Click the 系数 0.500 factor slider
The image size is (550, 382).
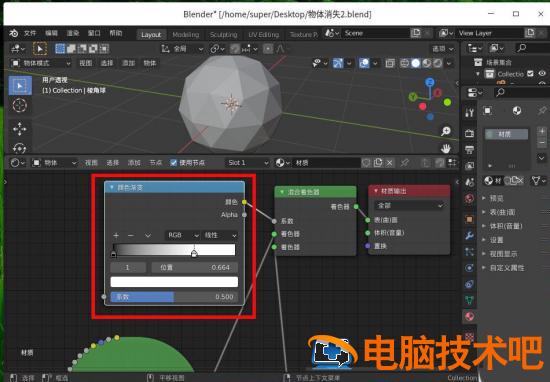(174, 297)
